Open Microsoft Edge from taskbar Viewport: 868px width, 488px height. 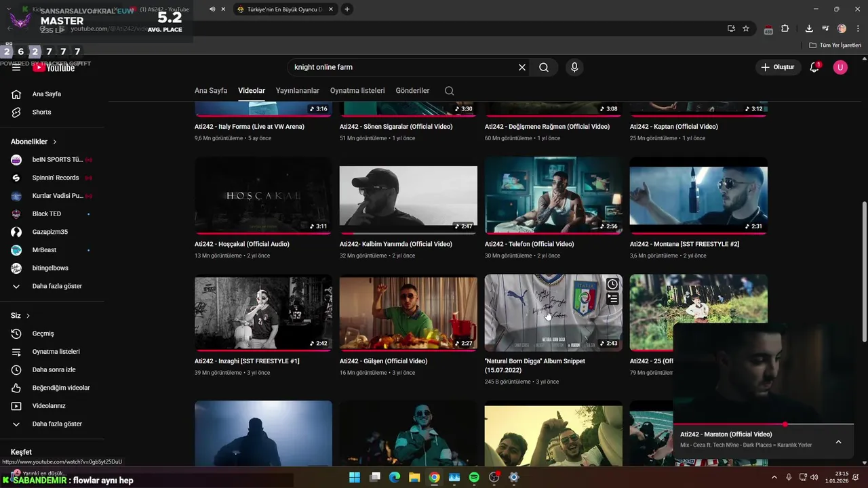tap(395, 477)
